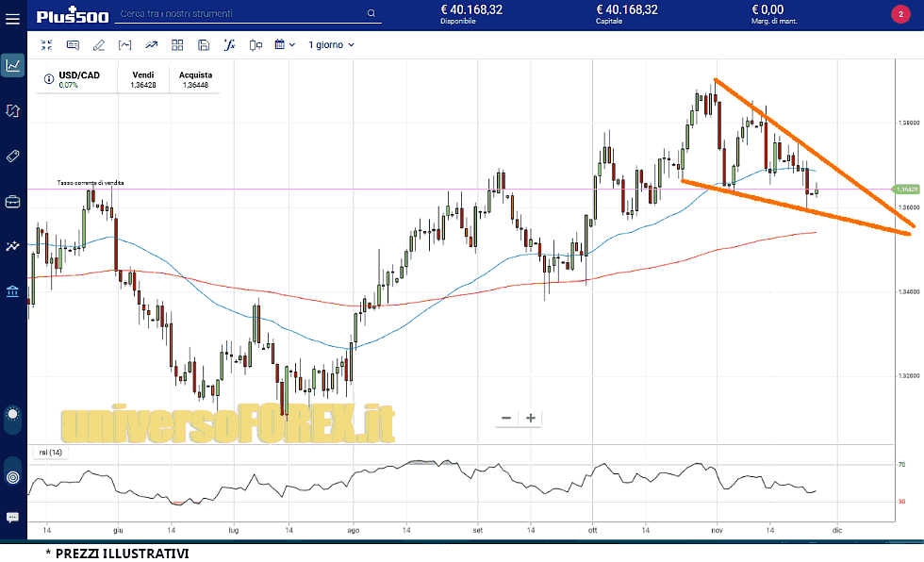924x562 pixels.
Task: Select the pencil drawing tool
Action: pos(99,44)
